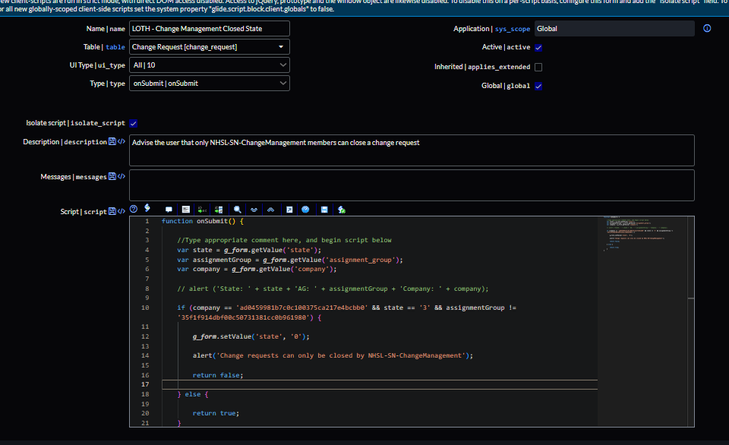Screen dimensions: 729x445
Task: Click the magnifier search icon in script toolbar
Action: click(237, 210)
